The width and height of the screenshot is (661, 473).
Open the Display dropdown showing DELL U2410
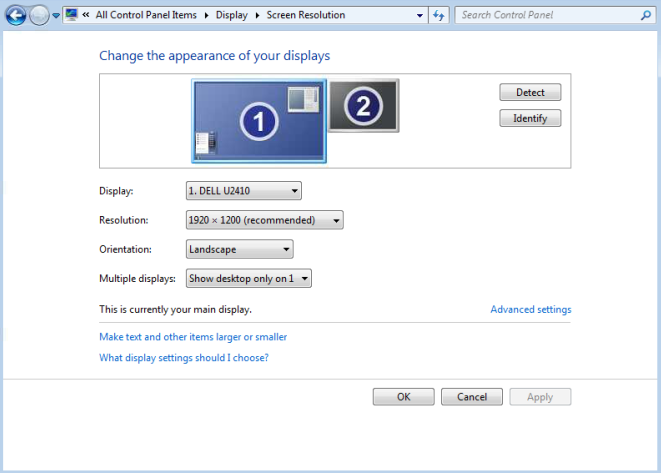point(243,191)
